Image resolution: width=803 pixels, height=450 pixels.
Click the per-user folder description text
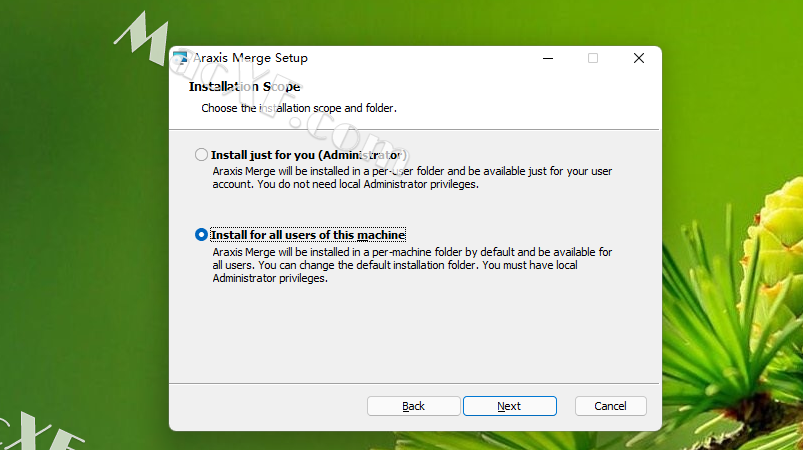412,178
